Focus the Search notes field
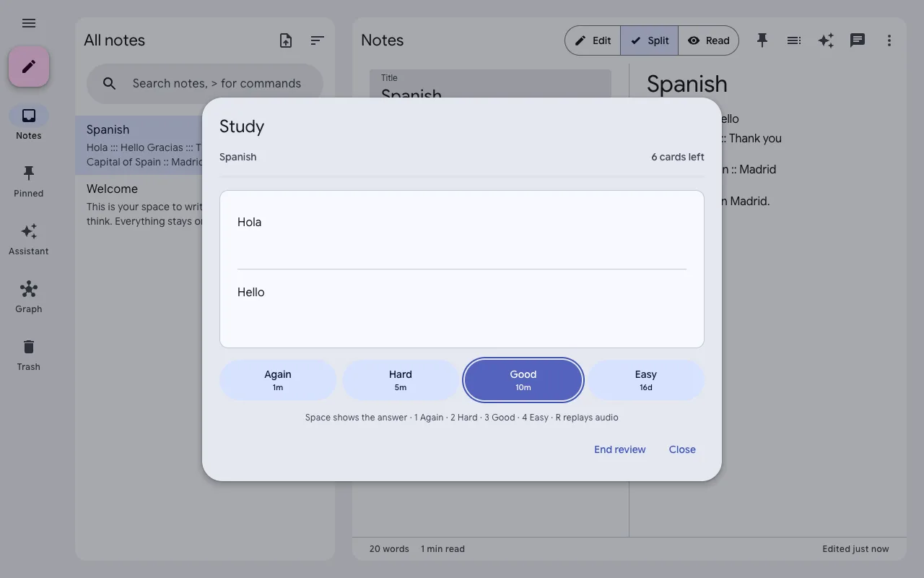The width and height of the screenshot is (924, 578). (x=205, y=84)
